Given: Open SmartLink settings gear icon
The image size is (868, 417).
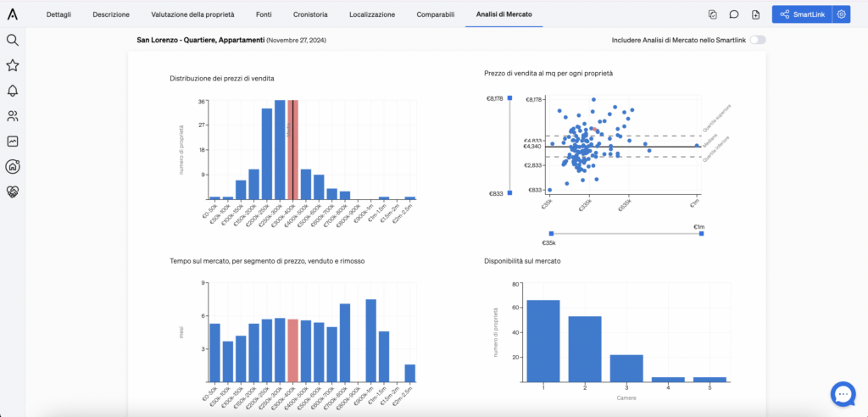Looking at the screenshot, I should (842, 14).
